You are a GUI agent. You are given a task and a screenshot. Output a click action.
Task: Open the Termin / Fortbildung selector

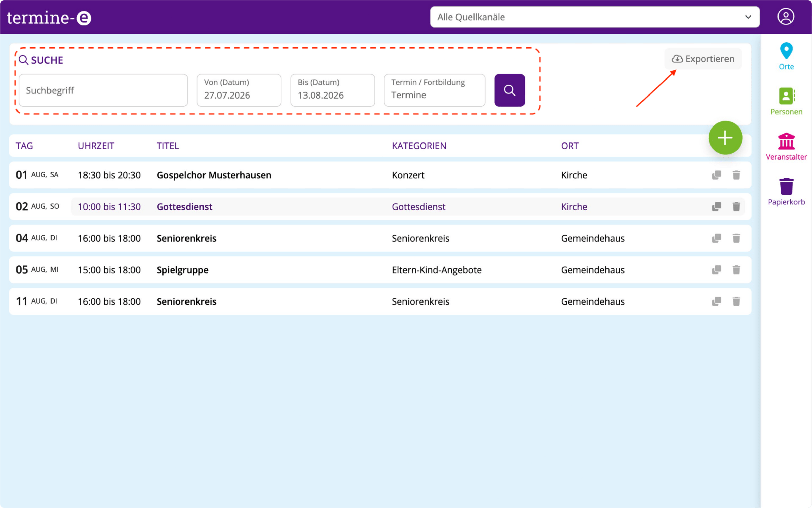pyautogui.click(x=434, y=90)
